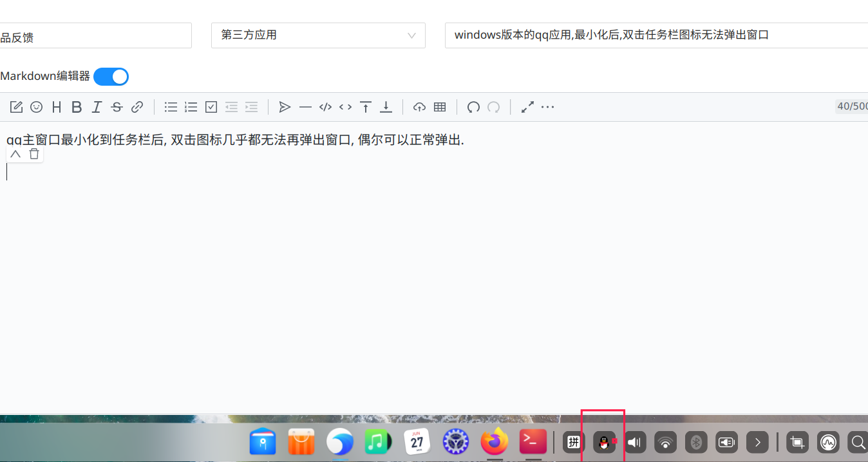Upload a file with cloud icon
868x462 pixels.
pos(419,107)
